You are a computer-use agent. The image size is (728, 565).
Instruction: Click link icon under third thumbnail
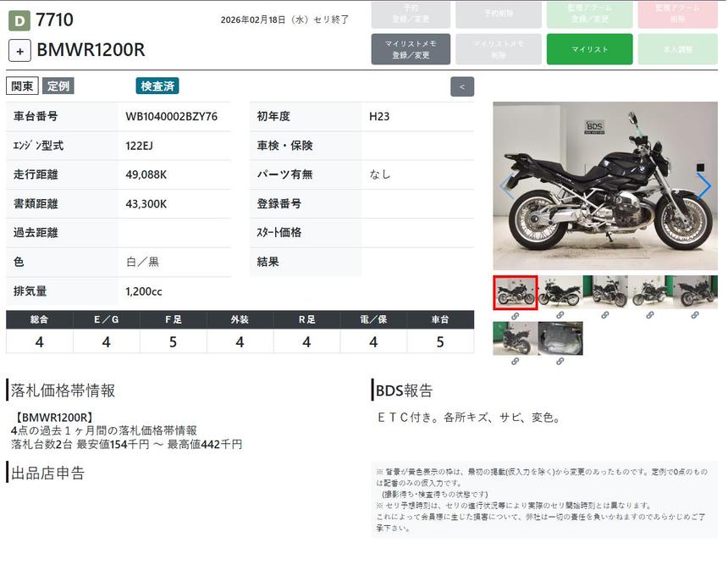604,315
